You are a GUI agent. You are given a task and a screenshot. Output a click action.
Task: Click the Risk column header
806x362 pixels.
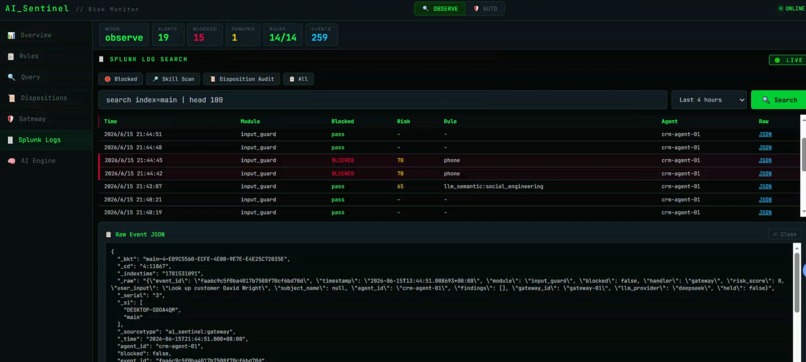pos(404,122)
